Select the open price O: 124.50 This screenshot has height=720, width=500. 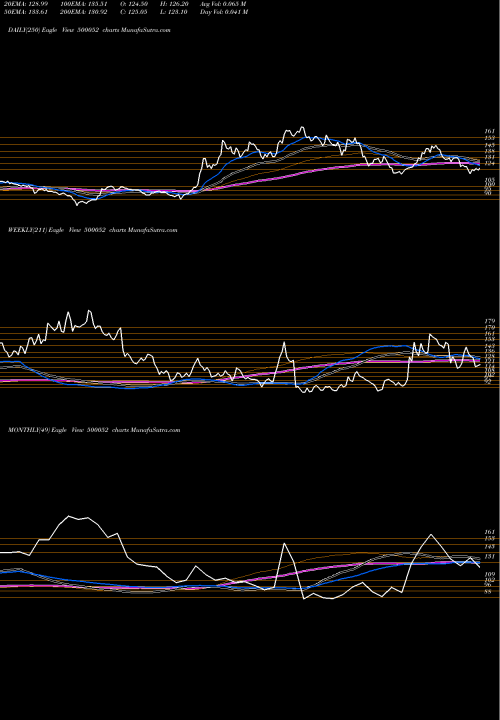pos(134,4)
